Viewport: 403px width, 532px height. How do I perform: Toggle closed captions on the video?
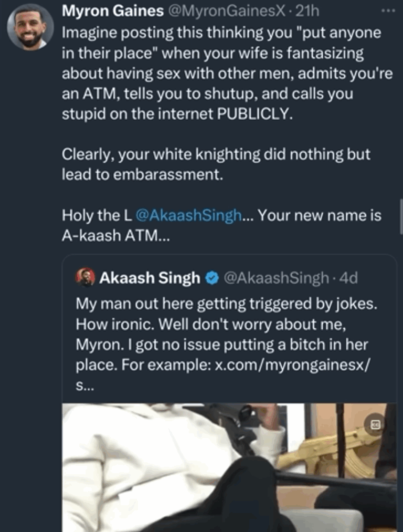(x=375, y=425)
